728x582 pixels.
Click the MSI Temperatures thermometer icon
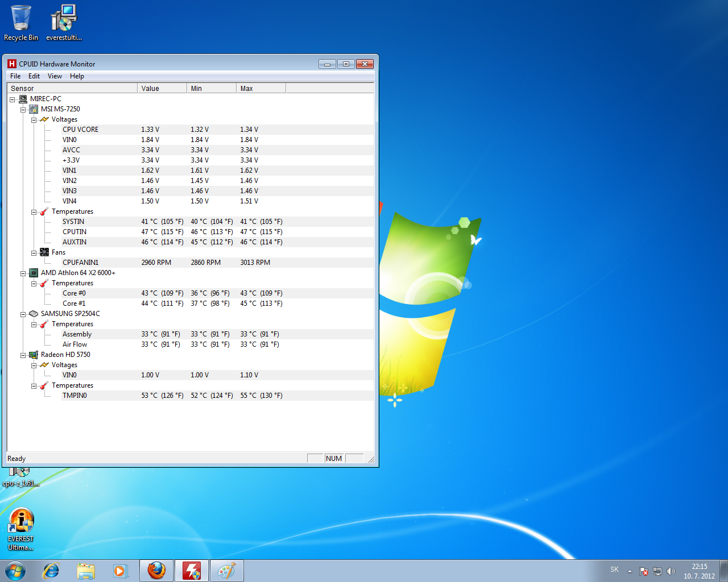coord(44,211)
